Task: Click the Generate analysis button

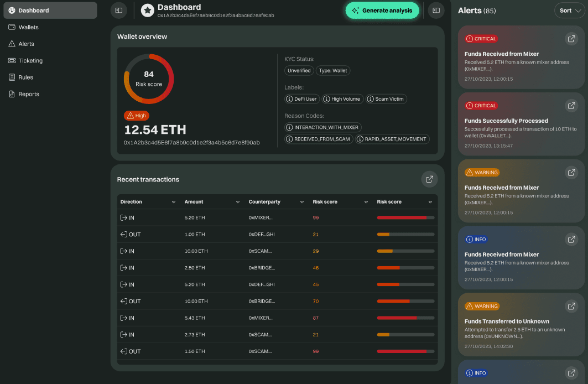Action: point(382,10)
